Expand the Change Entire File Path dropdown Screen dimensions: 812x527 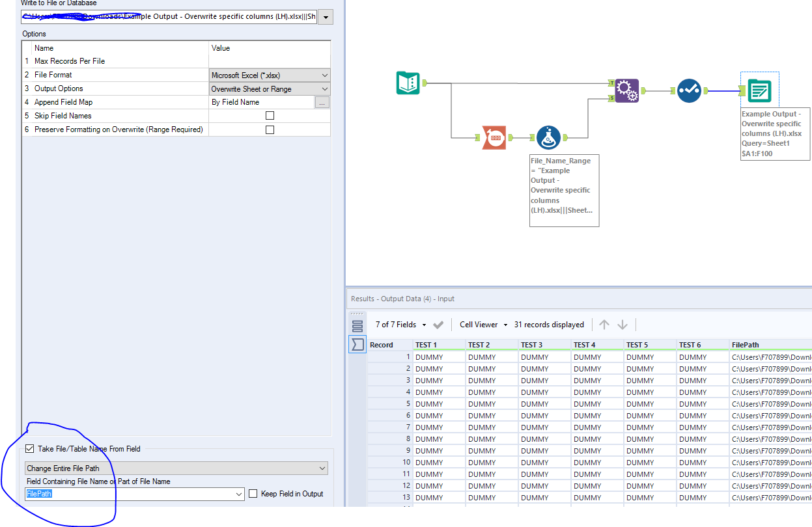pyautogui.click(x=176, y=468)
